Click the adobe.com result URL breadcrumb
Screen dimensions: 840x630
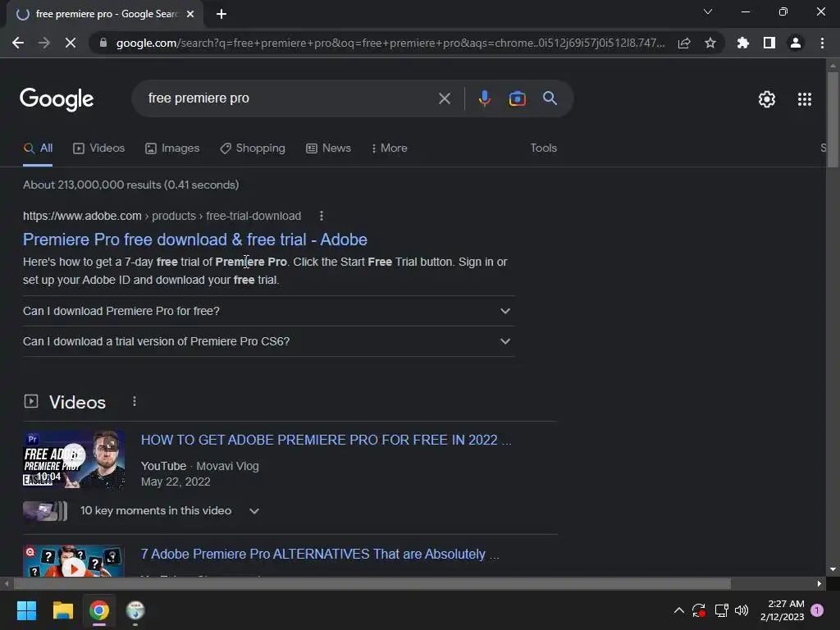162,216
